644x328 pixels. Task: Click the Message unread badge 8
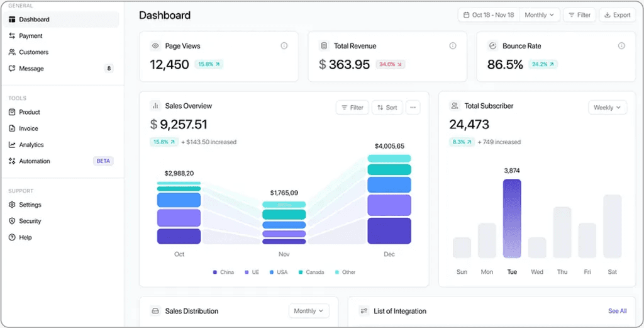(109, 69)
